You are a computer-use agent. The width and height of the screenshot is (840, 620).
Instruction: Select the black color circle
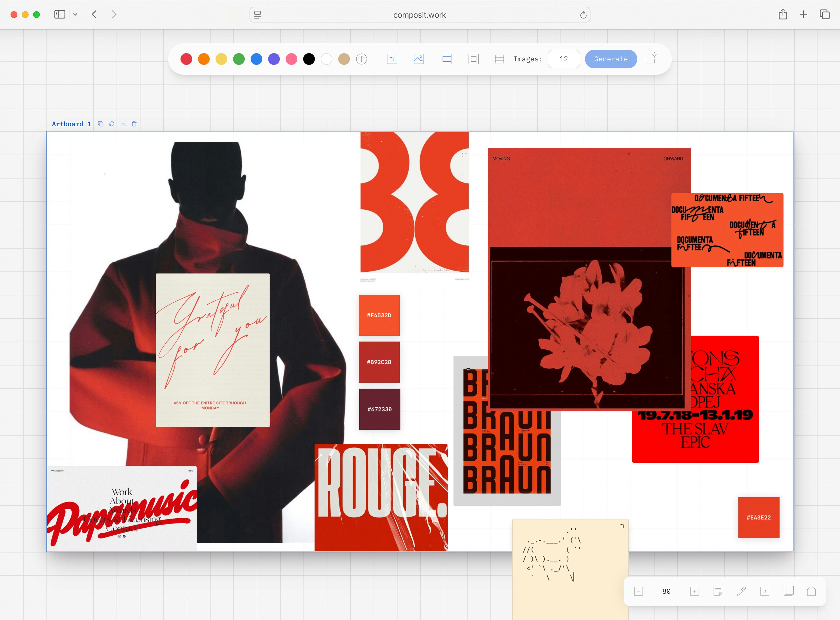(309, 59)
